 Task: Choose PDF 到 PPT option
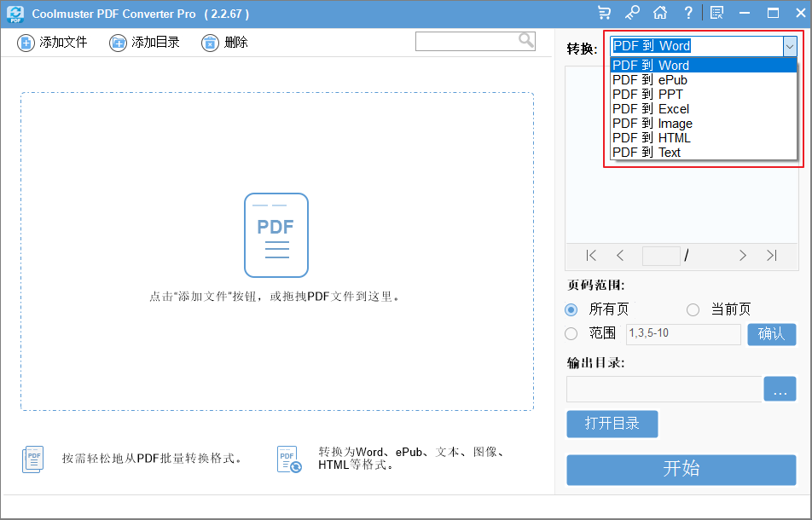pos(703,94)
